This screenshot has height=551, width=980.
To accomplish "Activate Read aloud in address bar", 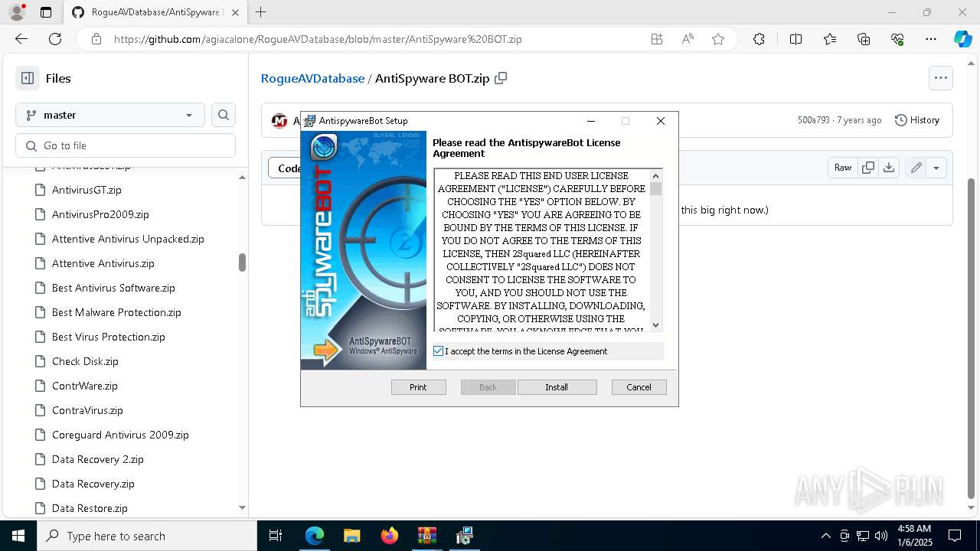I will pyautogui.click(x=688, y=39).
